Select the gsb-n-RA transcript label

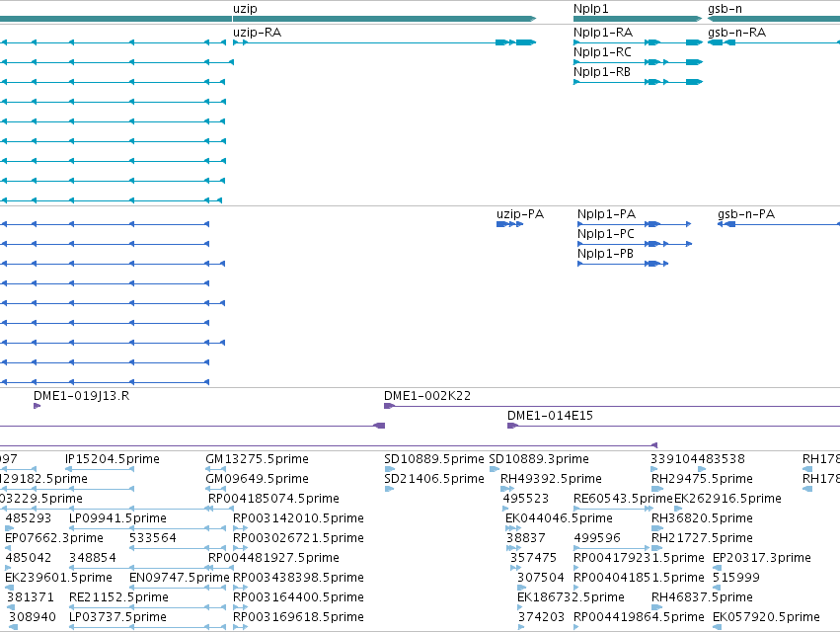(737, 33)
